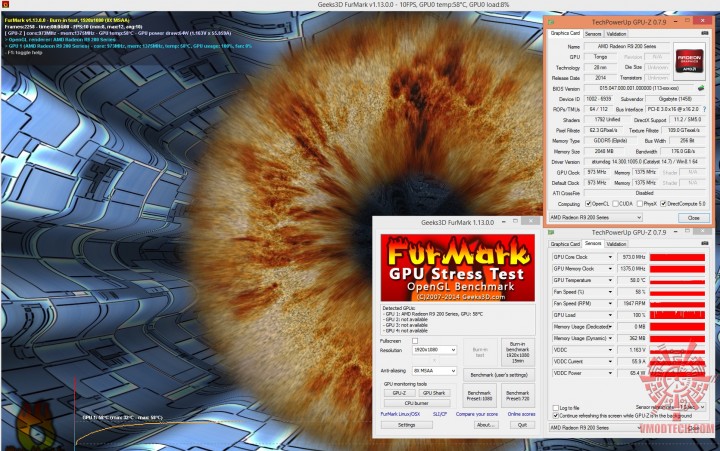This screenshot has height=451, width=720.
Task: Open the GPU Load sensor dropdown
Action: [610, 315]
